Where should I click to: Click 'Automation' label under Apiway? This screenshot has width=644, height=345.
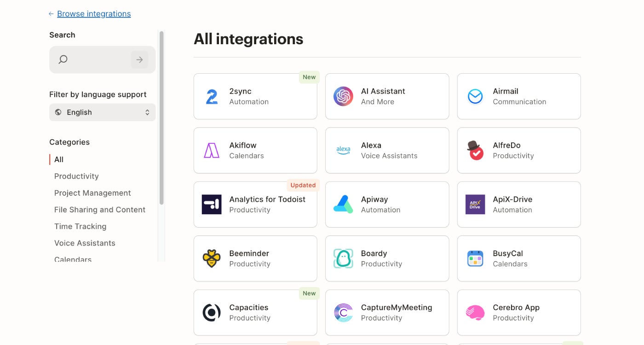pos(380,210)
